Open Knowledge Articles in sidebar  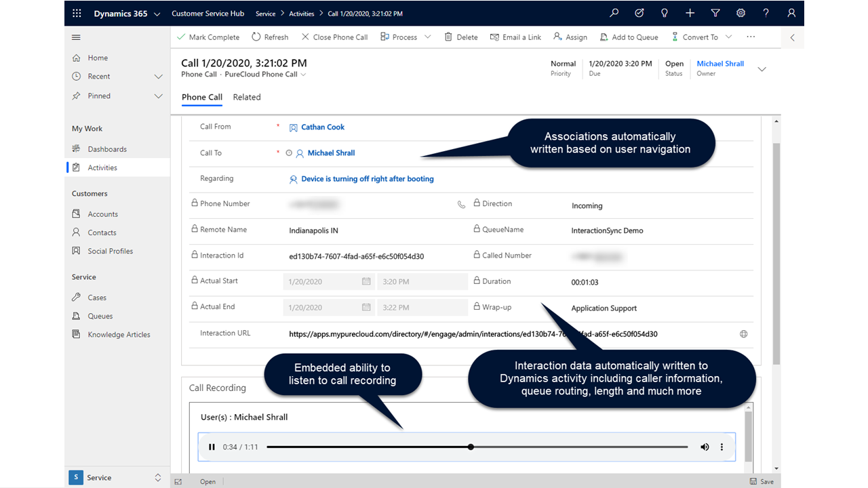[117, 335]
